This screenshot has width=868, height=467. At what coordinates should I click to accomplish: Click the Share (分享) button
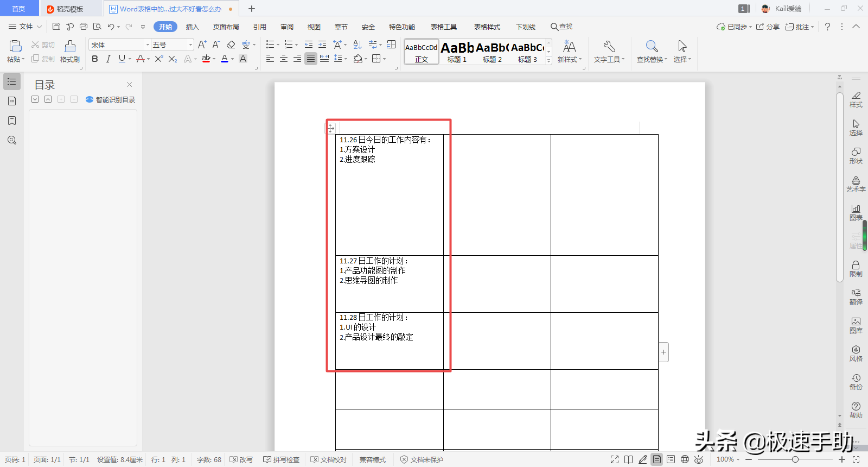768,27
